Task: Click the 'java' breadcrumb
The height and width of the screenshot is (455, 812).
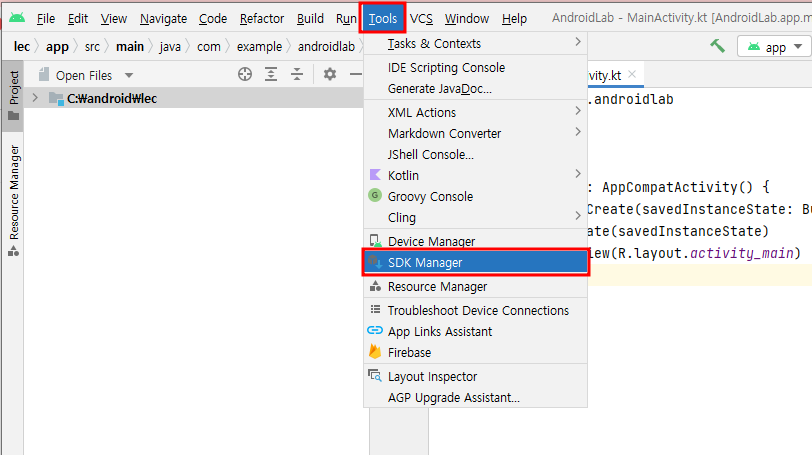Action: tap(170, 47)
